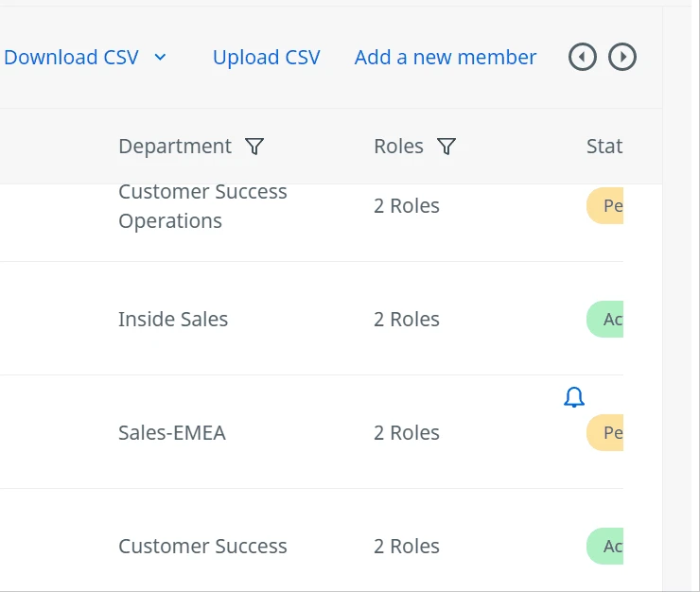Open 2 Roles for Sales-EMEA
700x592 pixels.
tap(407, 432)
